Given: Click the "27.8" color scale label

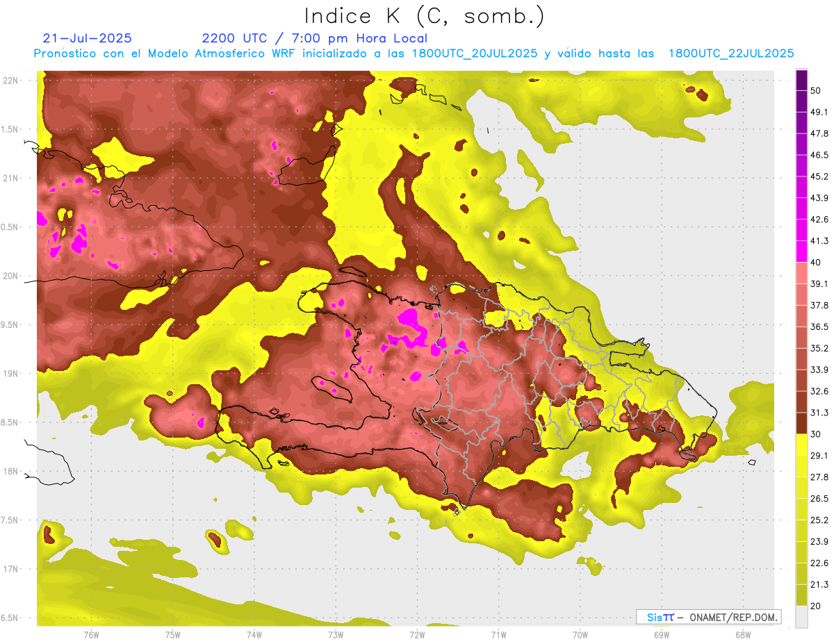Looking at the screenshot, I should 819,477.
